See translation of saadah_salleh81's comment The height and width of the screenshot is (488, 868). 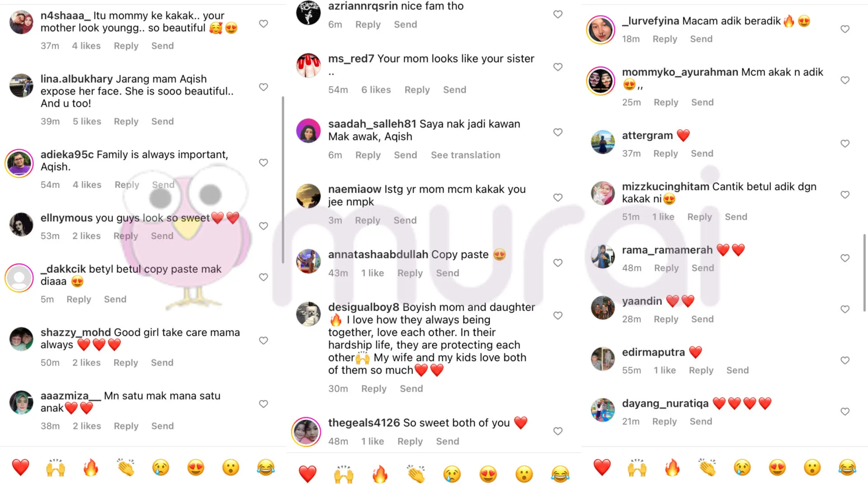465,155
